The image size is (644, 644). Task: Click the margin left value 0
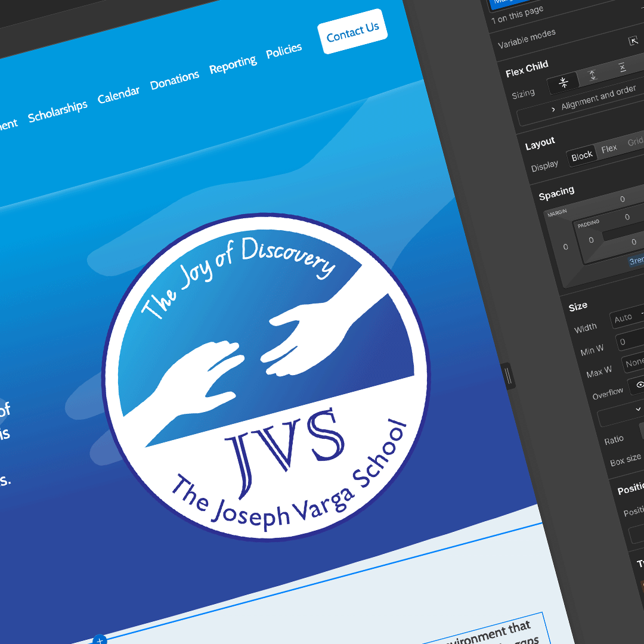pyautogui.click(x=565, y=247)
